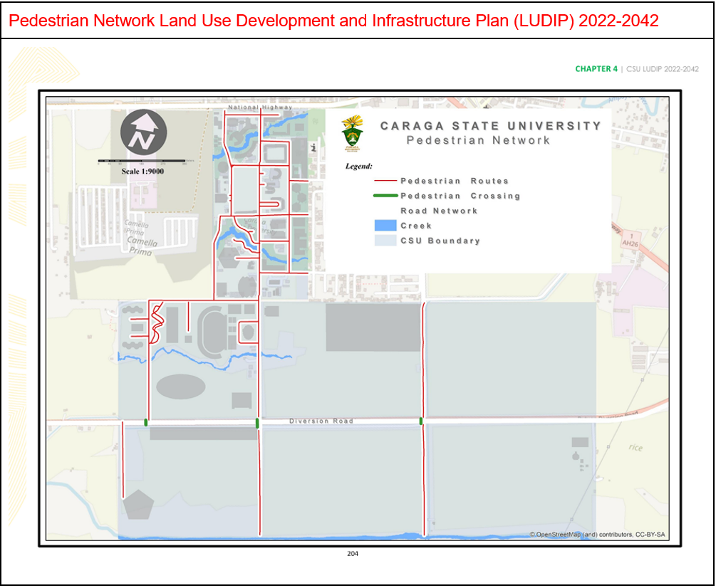Image resolution: width=716 pixels, height=588 pixels.
Task: Click the middle green crossing on Diversion Road
Action: pyautogui.click(x=257, y=423)
